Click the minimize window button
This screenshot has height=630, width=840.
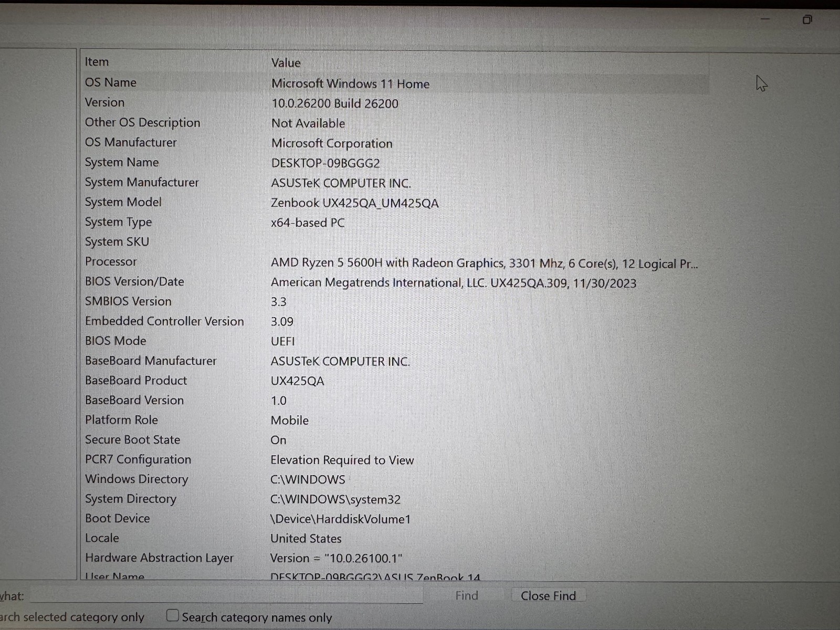pyautogui.click(x=765, y=19)
